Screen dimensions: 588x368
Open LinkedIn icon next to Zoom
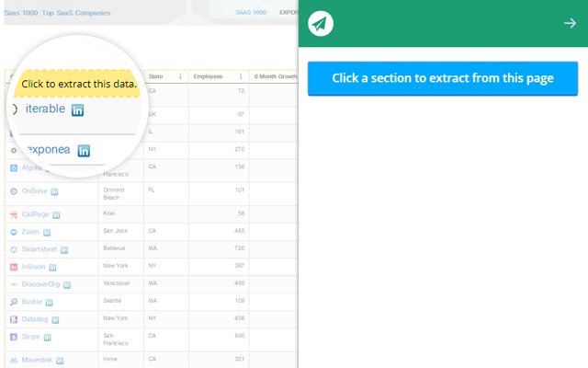pos(47,233)
